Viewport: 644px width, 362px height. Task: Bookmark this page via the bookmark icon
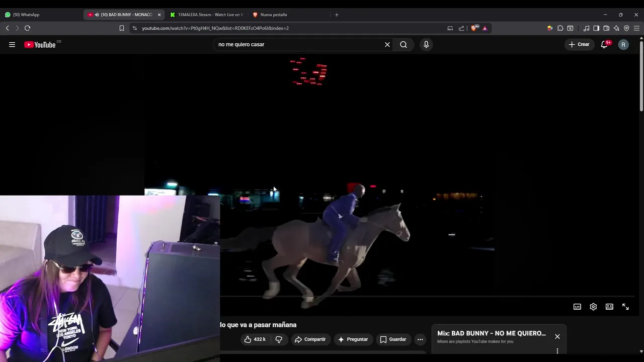pyautogui.click(x=122, y=28)
